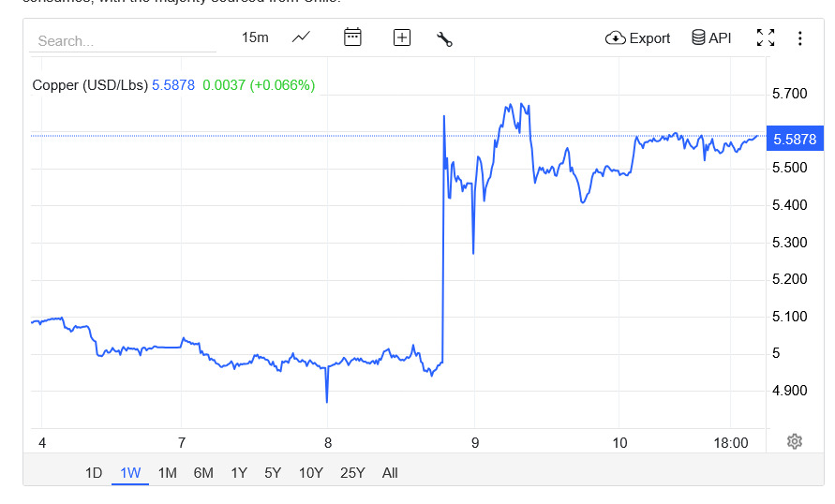The height and width of the screenshot is (504, 835).
Task: Open the three-dot more options menu
Action: (799, 37)
